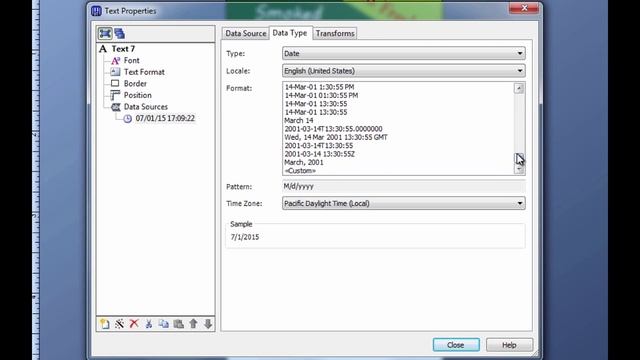Open the Locale dropdown showing English (United States)

[x=404, y=71]
